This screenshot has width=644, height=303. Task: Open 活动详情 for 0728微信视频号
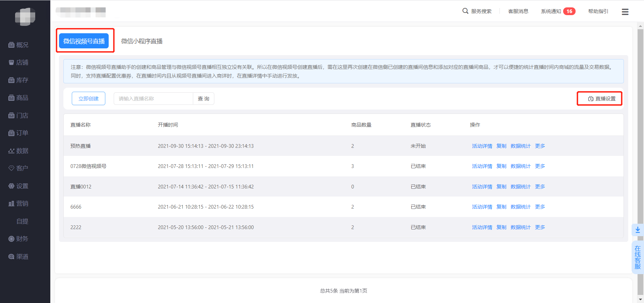point(482,166)
